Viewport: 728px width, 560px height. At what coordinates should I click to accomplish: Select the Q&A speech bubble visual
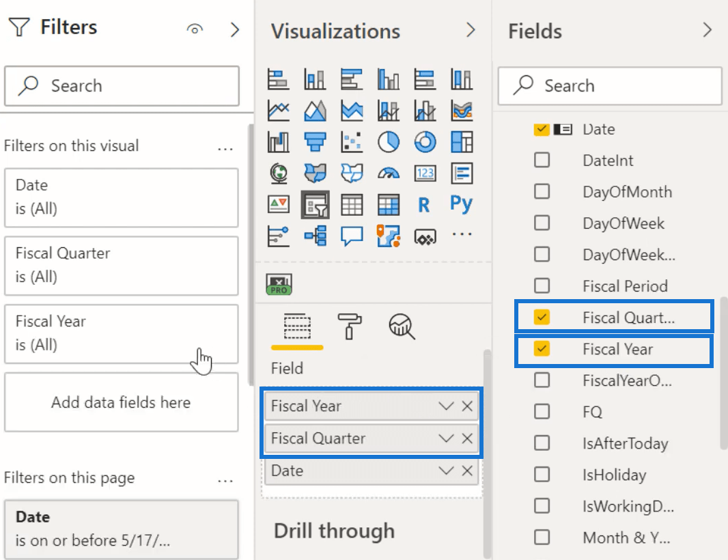352,236
